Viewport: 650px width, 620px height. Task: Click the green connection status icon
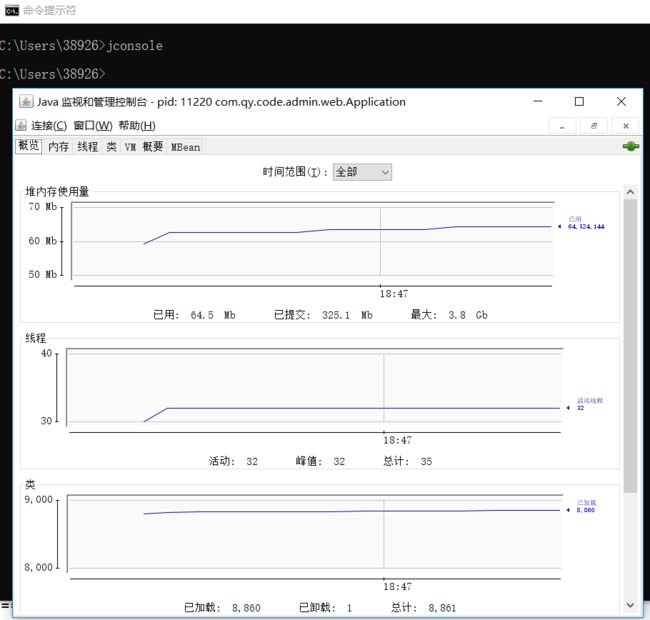631,146
